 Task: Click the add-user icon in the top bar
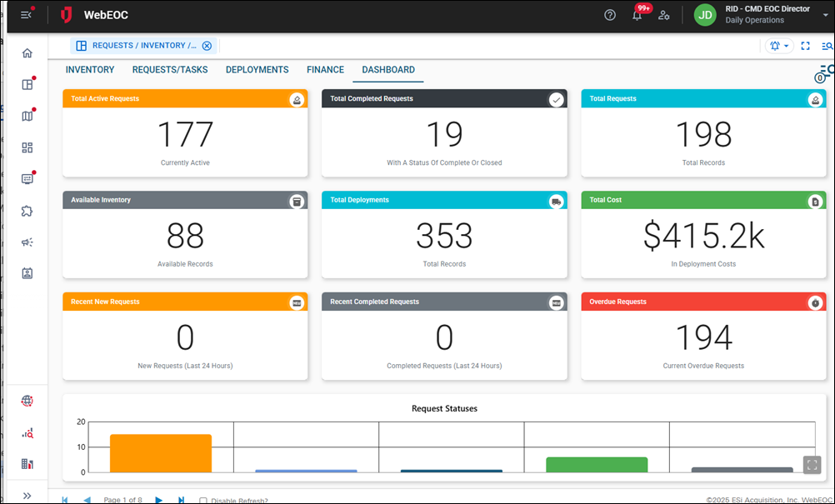[664, 15]
